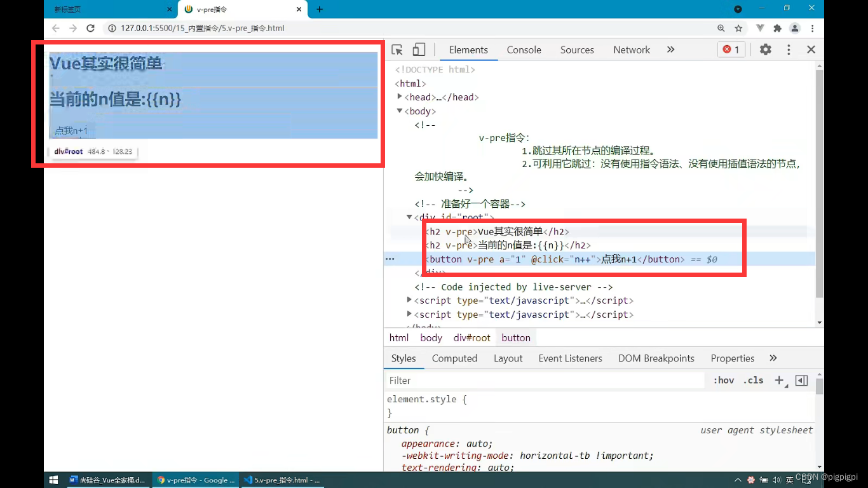Open the Vue devtools extension icon
Screen dimensions: 868x488
760,28
